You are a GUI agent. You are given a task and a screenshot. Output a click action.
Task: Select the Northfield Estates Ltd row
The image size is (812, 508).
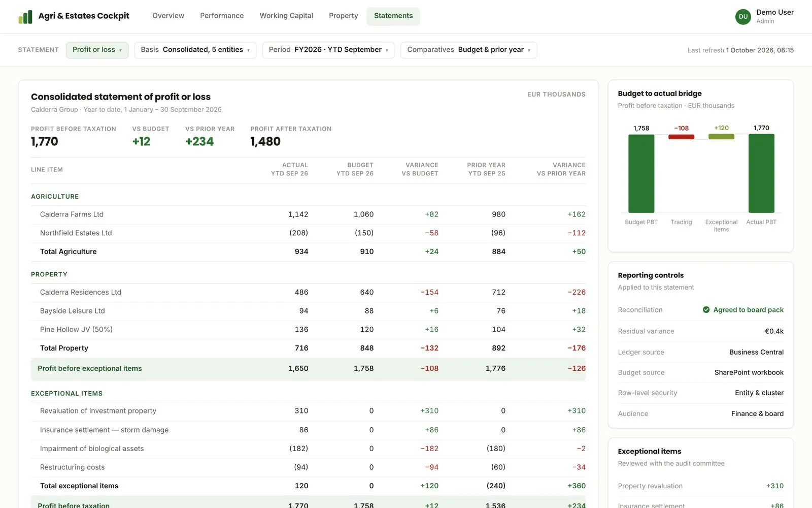tap(308, 233)
